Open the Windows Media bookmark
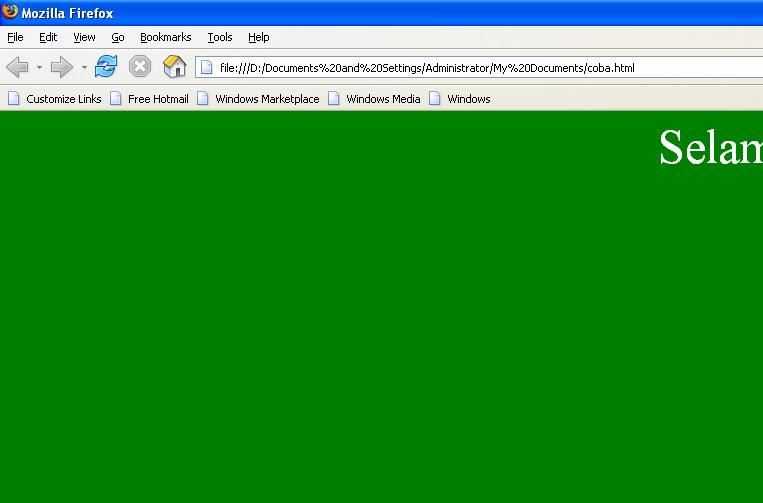Image resolution: width=763 pixels, height=503 pixels. pos(374,99)
